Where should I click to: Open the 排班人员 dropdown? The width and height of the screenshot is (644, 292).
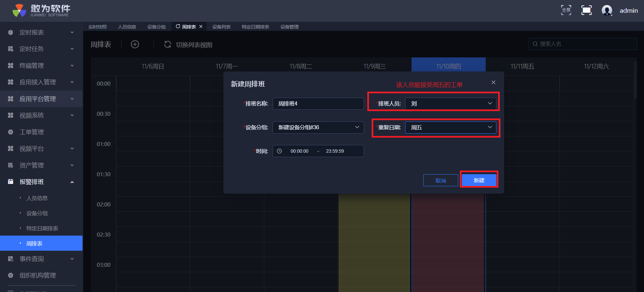coord(450,103)
